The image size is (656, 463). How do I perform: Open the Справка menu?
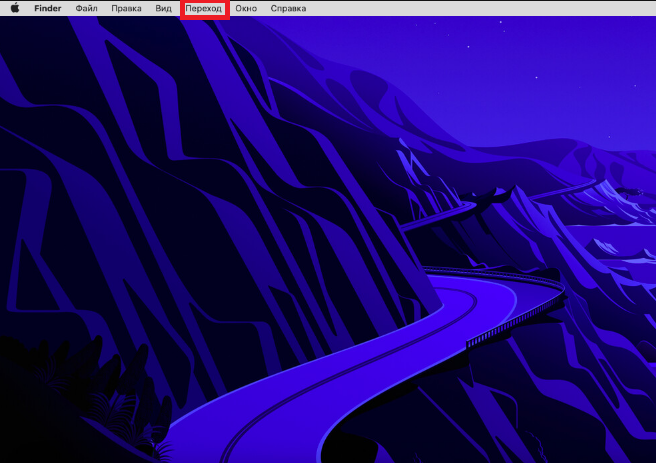pos(288,8)
